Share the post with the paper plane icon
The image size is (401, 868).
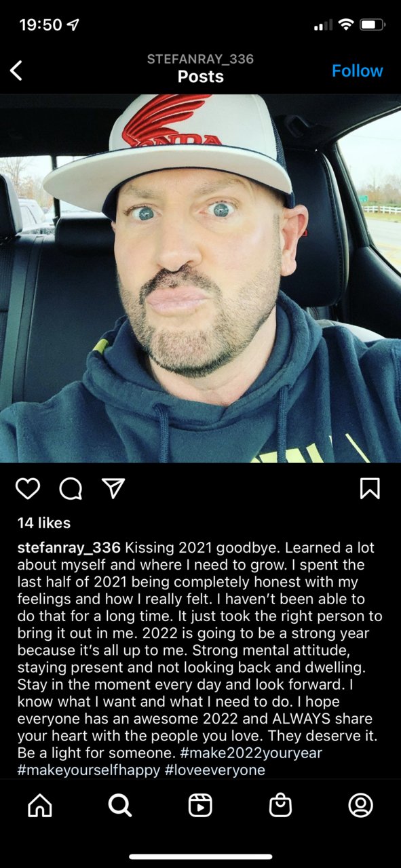click(113, 488)
